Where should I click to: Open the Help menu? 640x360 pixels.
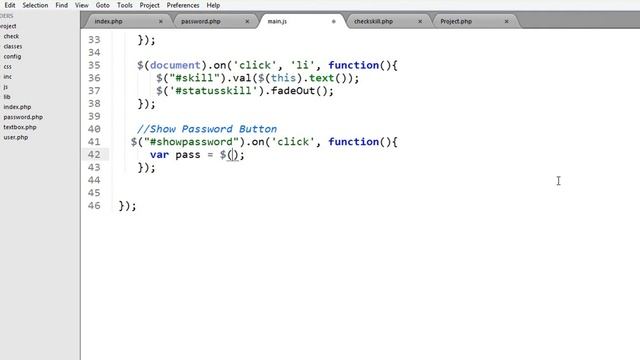(213, 5)
